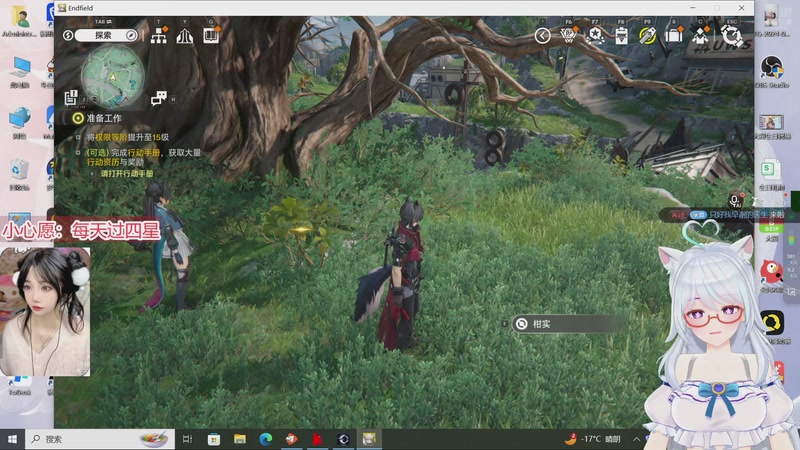Image resolution: width=800 pixels, height=450 pixels.
Task: Switch to Endfield game taskbar icon
Action: [369, 439]
